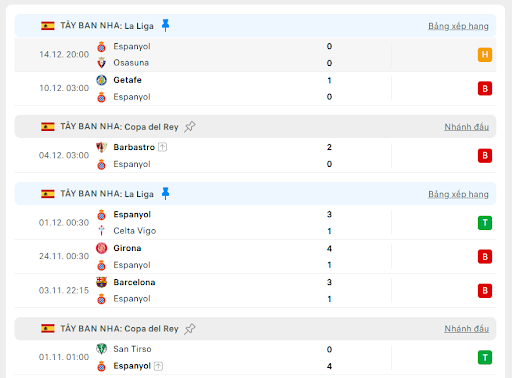512x378 pixels.
Task: Unpin the first La Liga league header
Action: coord(165,26)
